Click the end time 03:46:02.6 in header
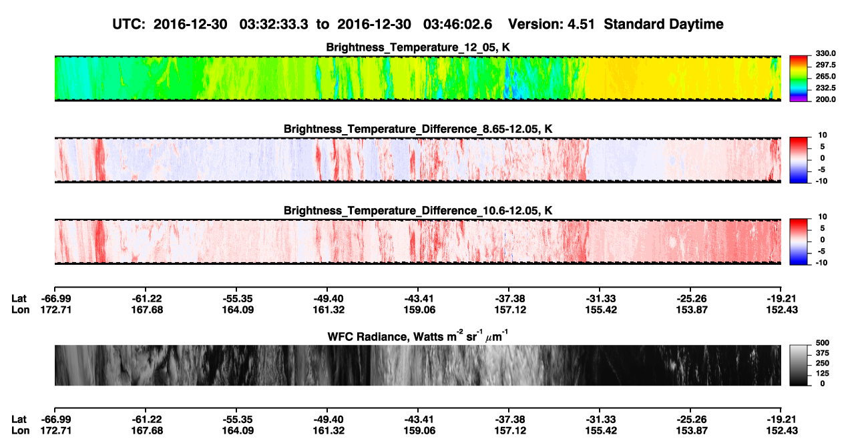The width and height of the screenshot is (868, 445). click(458, 24)
